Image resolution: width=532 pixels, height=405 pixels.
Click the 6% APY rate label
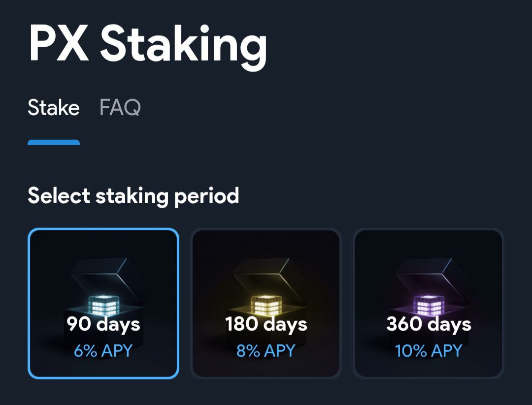[x=103, y=351]
